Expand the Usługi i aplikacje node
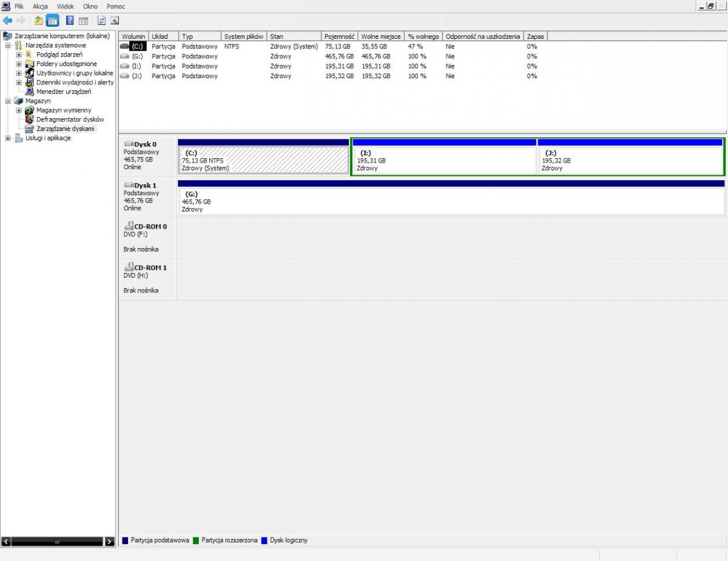Screen dimensions: 728x561 (x=8, y=138)
